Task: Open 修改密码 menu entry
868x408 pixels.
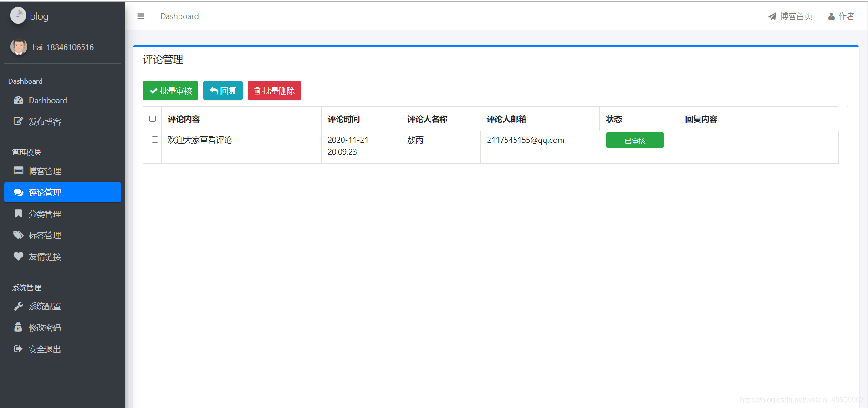Action: coord(62,327)
